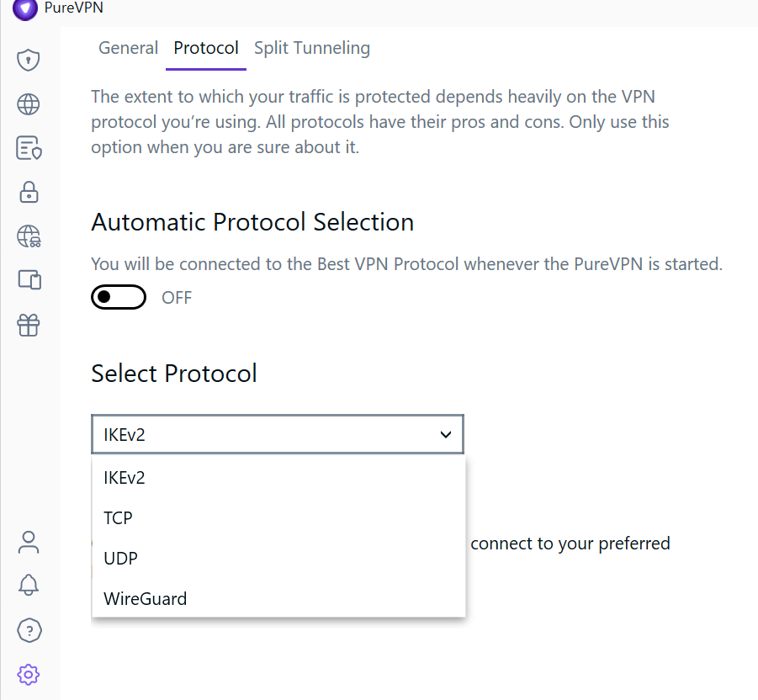
Task: Click the globe with car sidebar icon
Action: pos(29,236)
